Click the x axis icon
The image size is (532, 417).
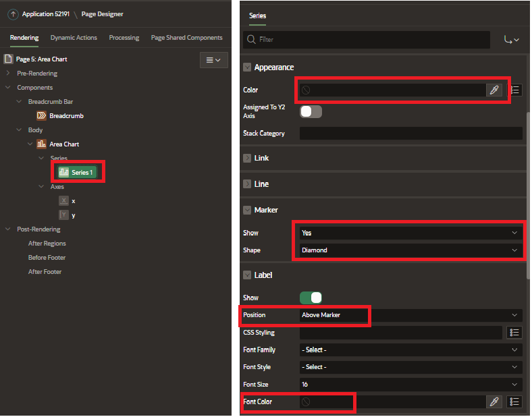click(x=63, y=200)
